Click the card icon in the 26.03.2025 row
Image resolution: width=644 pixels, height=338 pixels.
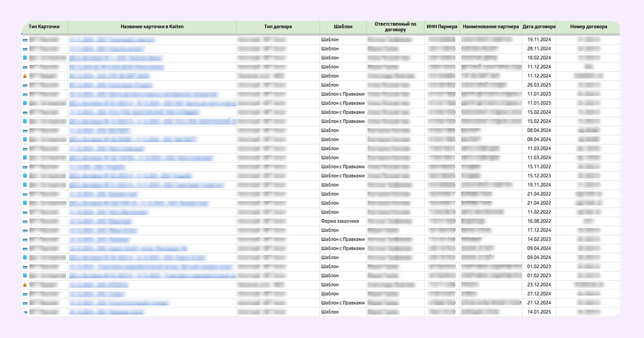click(x=25, y=85)
